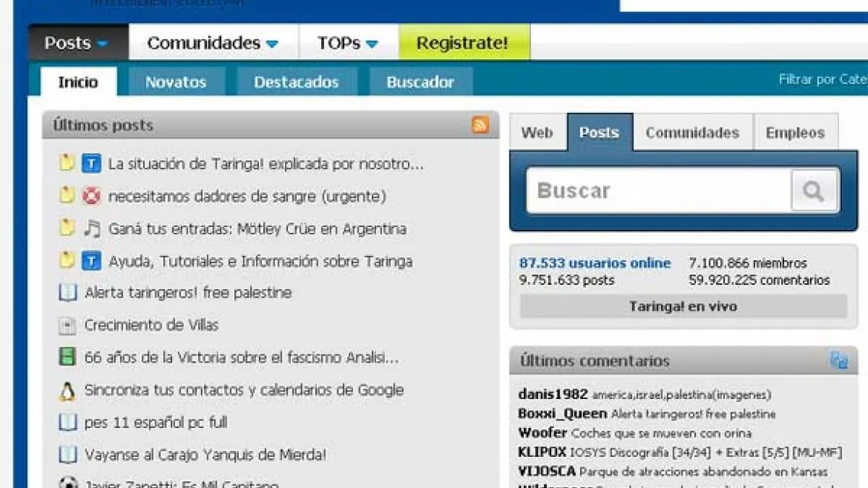Image resolution: width=868 pixels, height=488 pixels.
Task: Open user VIJOSCA's profile link
Action: click(547, 472)
